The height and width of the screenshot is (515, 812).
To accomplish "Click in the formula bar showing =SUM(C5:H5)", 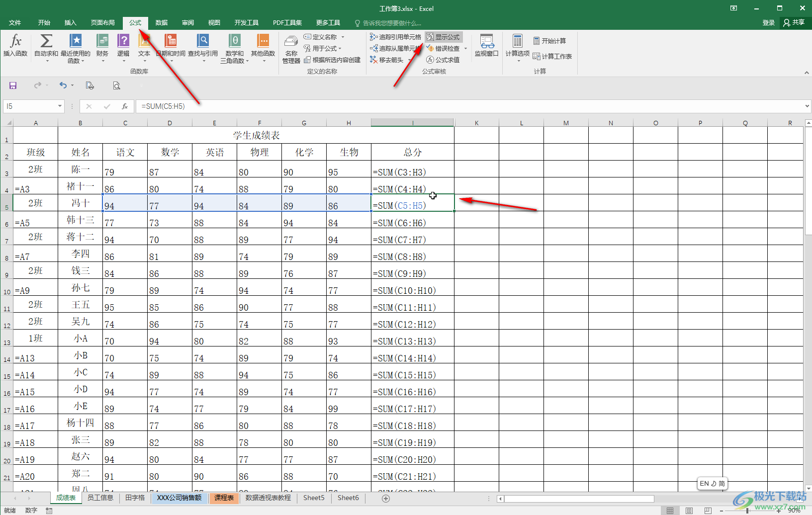I will [469, 106].
